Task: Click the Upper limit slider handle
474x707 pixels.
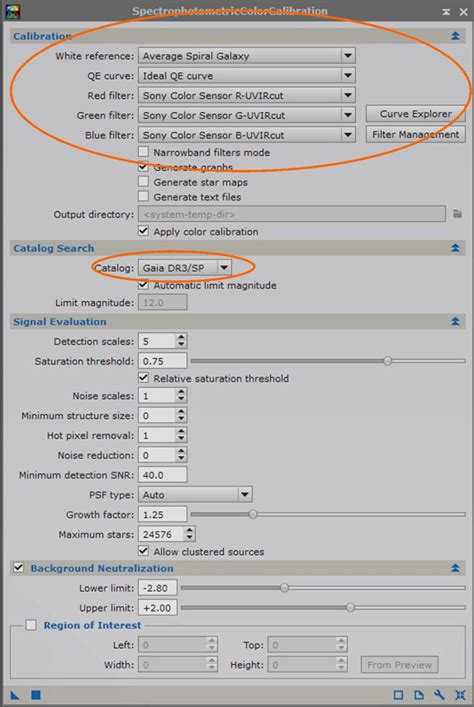Action: coord(350,607)
